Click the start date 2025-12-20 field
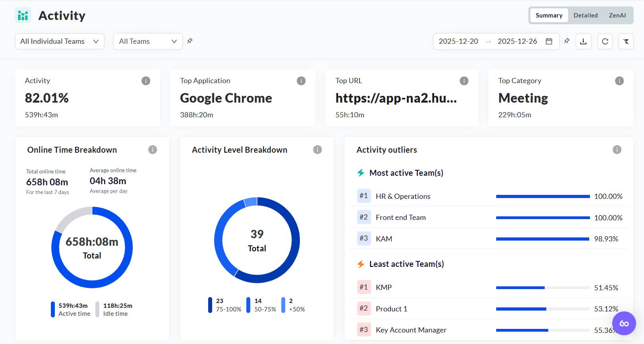The width and height of the screenshot is (644, 344). click(x=458, y=41)
